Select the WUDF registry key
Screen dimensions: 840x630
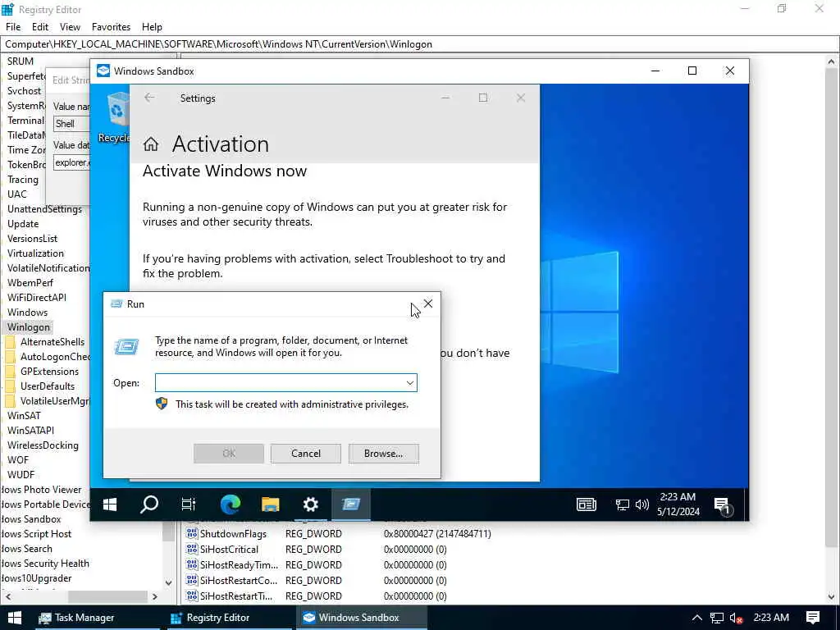point(21,475)
